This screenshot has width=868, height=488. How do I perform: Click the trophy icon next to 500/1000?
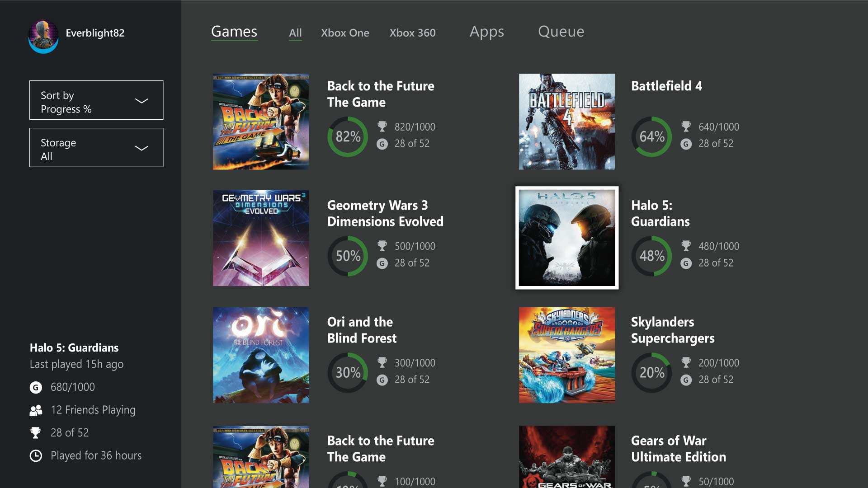(x=382, y=246)
